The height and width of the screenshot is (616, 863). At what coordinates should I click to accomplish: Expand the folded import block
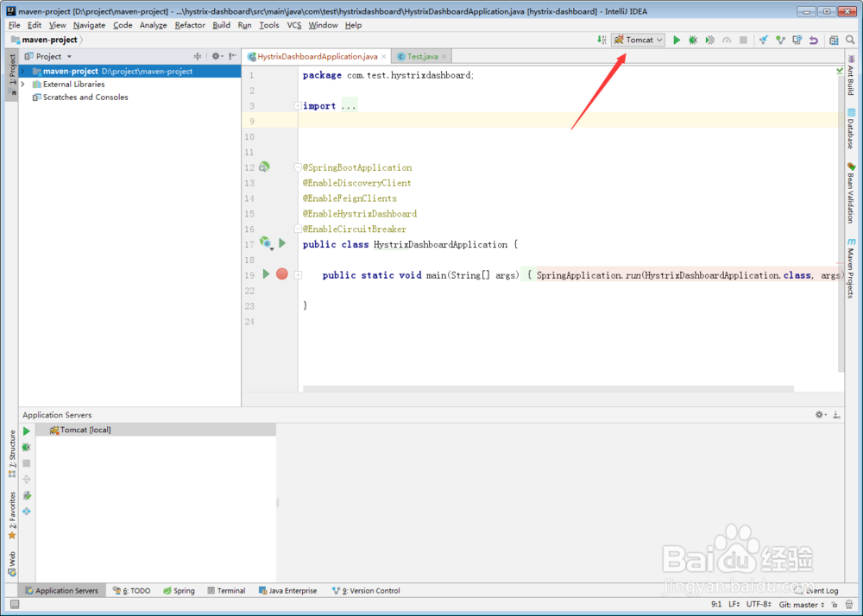pyautogui.click(x=298, y=105)
